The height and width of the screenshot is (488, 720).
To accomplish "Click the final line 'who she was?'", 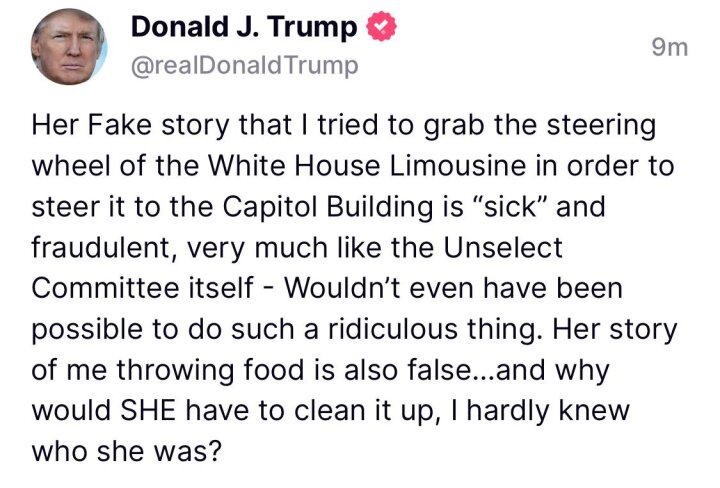I will click(127, 451).
